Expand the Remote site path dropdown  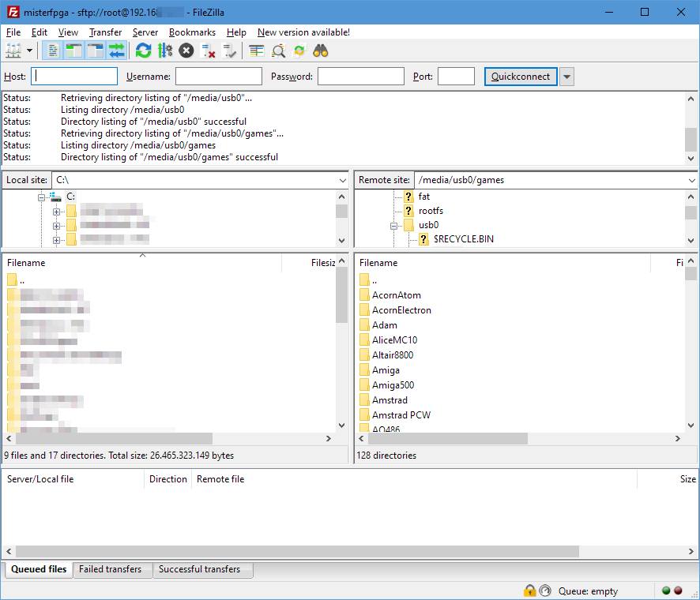[691, 180]
